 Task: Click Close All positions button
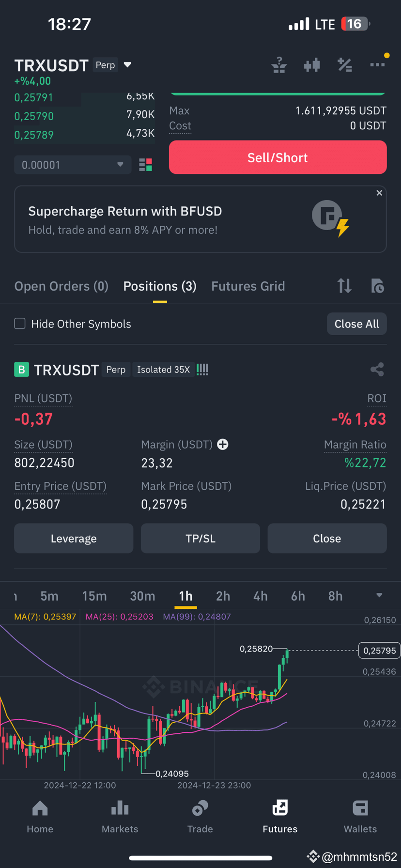356,324
